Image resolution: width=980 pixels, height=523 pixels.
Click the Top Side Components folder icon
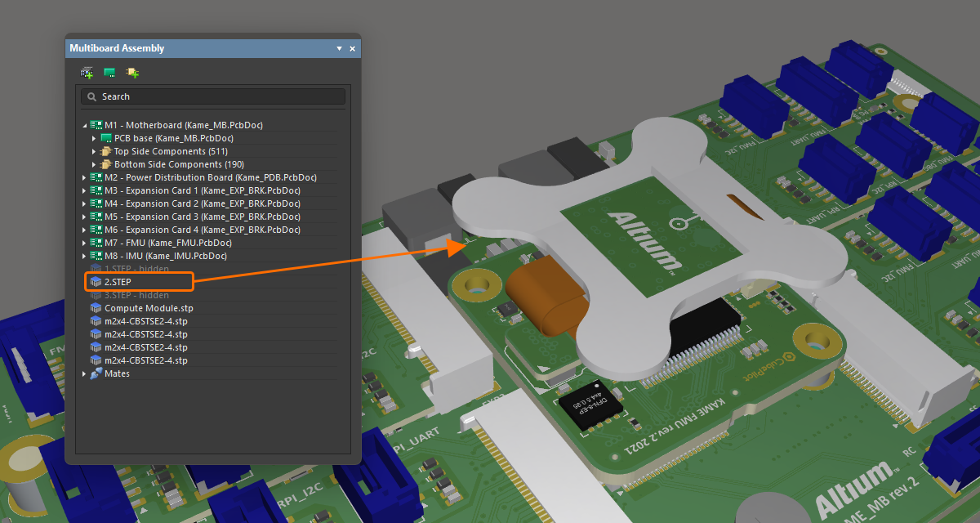click(x=105, y=151)
